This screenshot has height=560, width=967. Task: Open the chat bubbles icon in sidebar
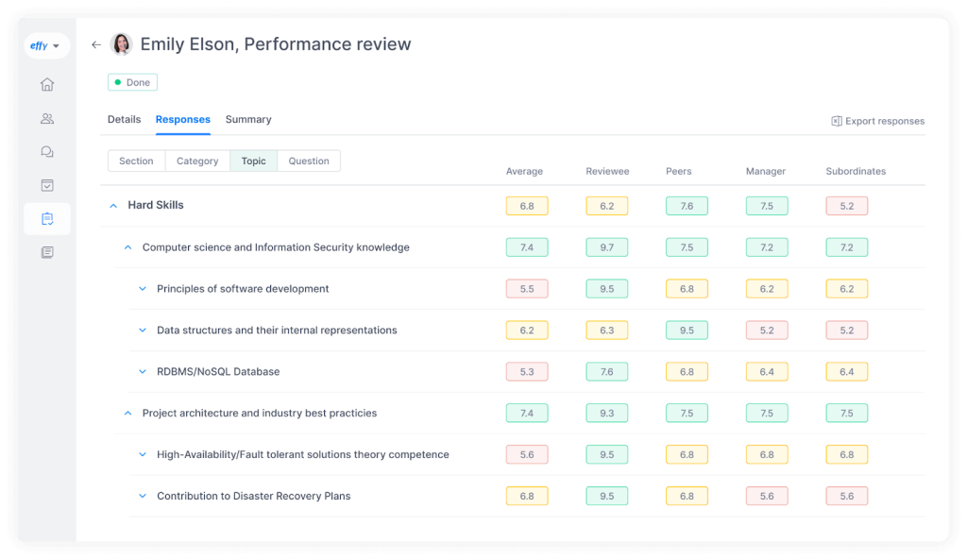(47, 152)
